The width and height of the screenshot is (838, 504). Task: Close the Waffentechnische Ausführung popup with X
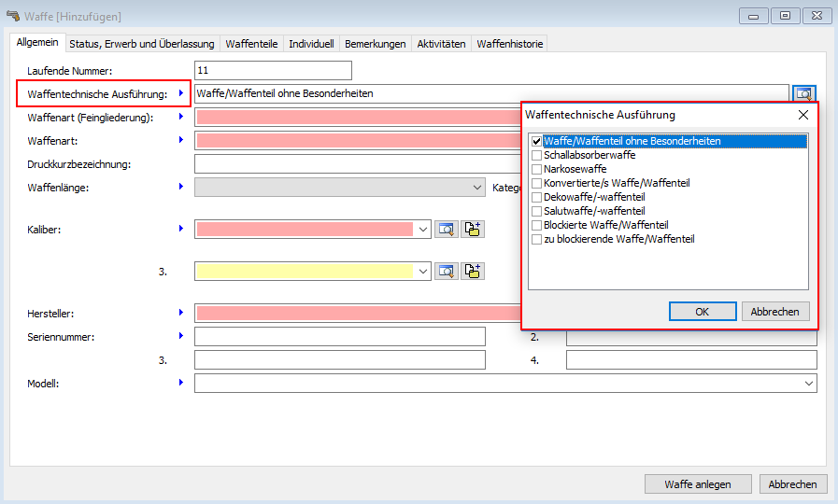(x=802, y=115)
